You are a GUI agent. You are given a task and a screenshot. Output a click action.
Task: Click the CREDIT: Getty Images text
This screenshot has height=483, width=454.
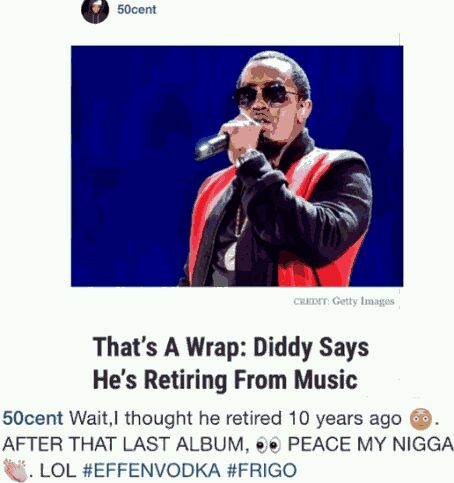pos(344,301)
